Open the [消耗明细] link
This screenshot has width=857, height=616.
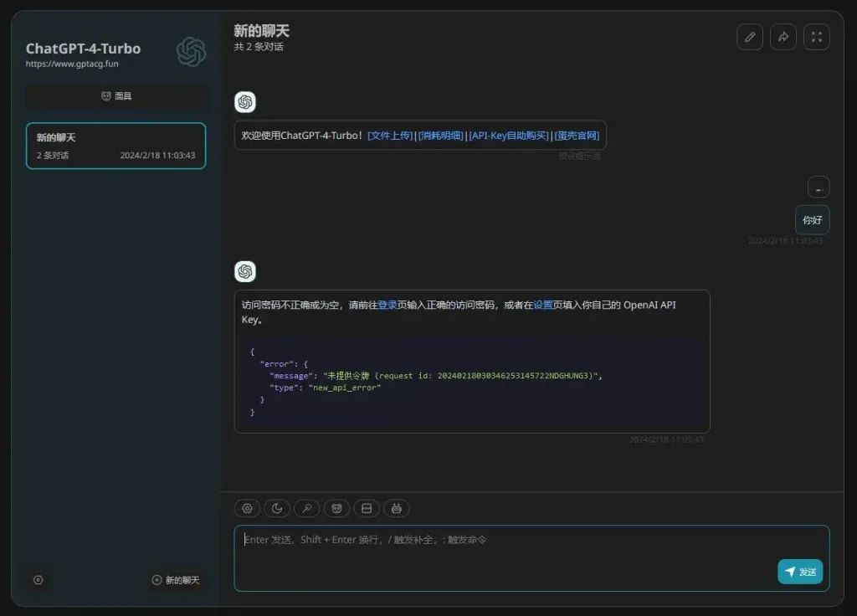click(x=440, y=136)
